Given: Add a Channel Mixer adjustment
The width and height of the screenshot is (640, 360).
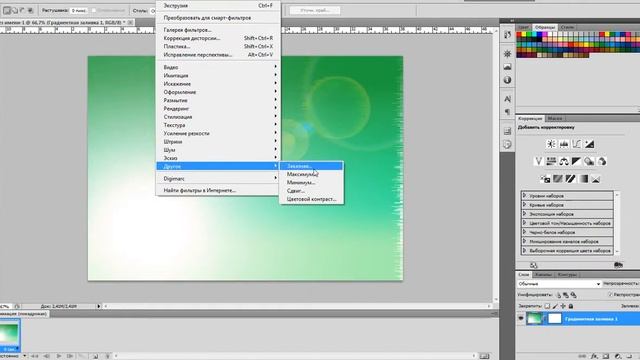Looking at the screenshot, I should click(x=602, y=162).
